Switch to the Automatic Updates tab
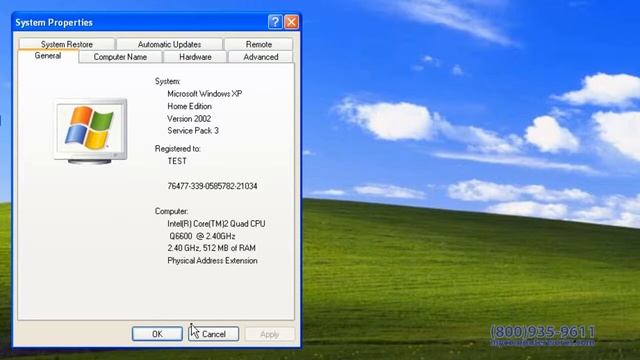 pos(169,44)
